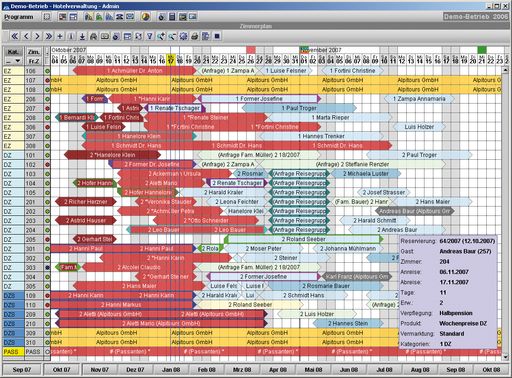Click highlighted yellow day 17 header
Viewport: 512px width, 378px height.
[x=171, y=59]
